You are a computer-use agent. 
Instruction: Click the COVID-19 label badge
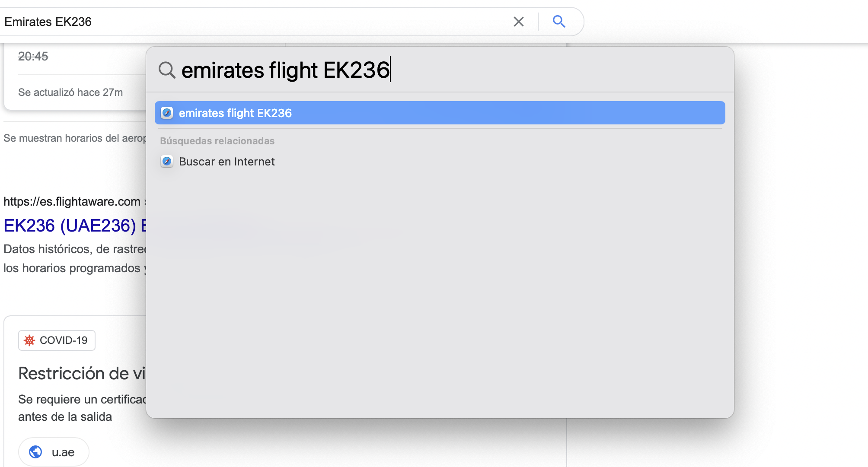click(57, 340)
